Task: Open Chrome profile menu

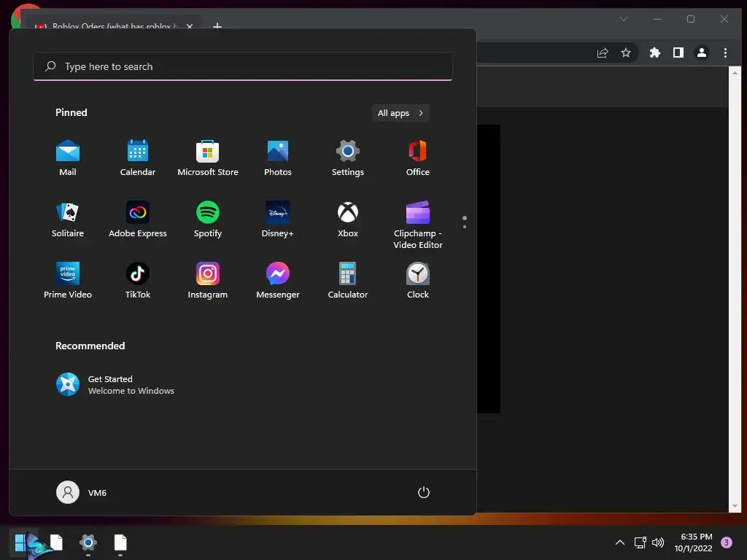Action: (x=702, y=52)
